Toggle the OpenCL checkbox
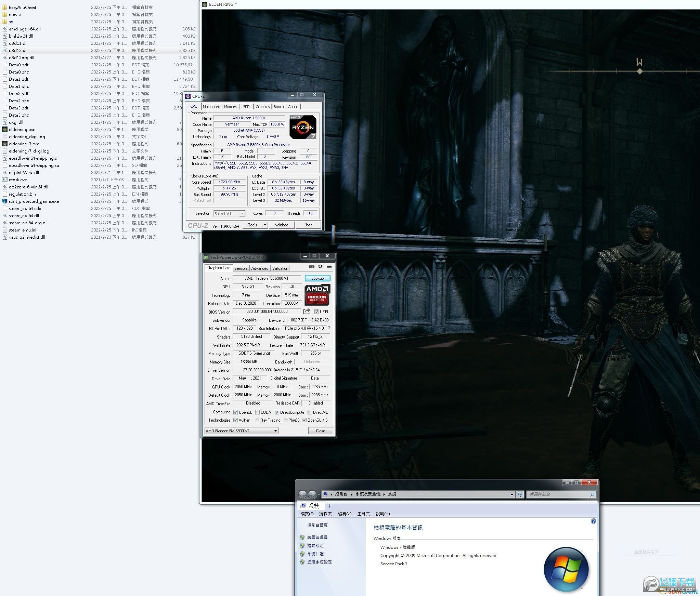 pos(235,412)
